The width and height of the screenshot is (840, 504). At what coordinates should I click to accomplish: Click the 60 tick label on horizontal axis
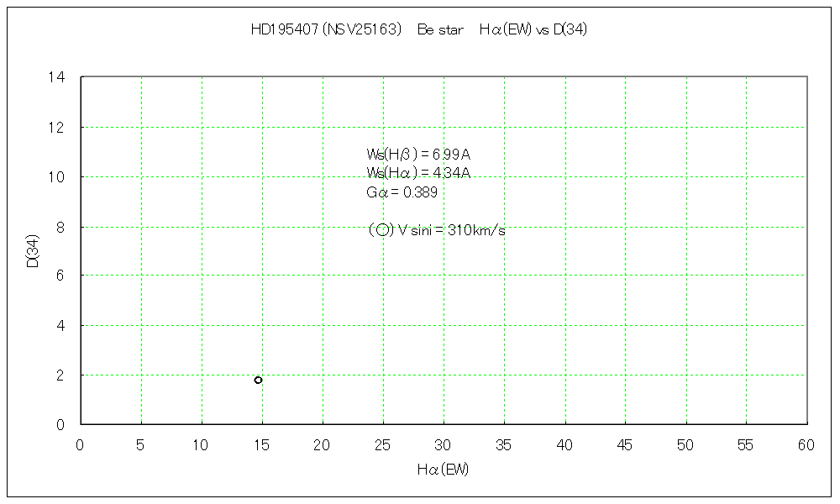pyautogui.click(x=806, y=444)
